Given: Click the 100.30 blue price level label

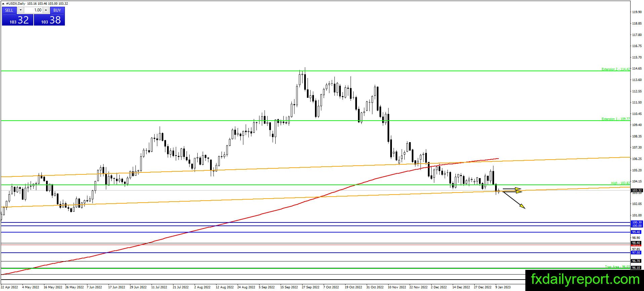Looking at the screenshot, I should click(637, 222).
